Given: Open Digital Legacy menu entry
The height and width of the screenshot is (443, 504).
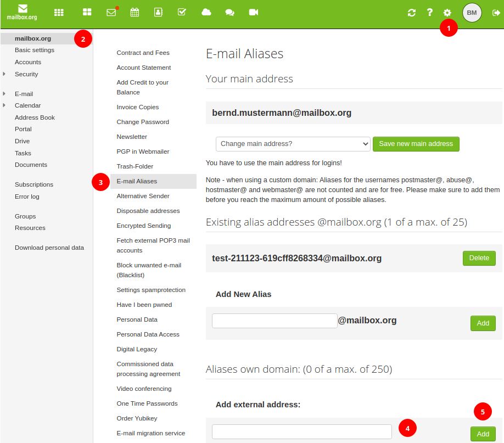Looking at the screenshot, I should pyautogui.click(x=137, y=349).
